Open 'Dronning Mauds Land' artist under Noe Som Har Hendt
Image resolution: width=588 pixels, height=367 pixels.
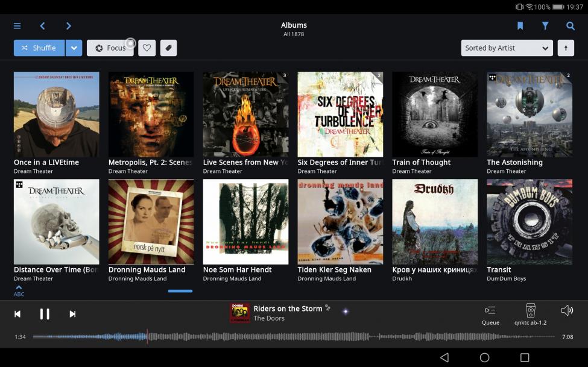(232, 278)
